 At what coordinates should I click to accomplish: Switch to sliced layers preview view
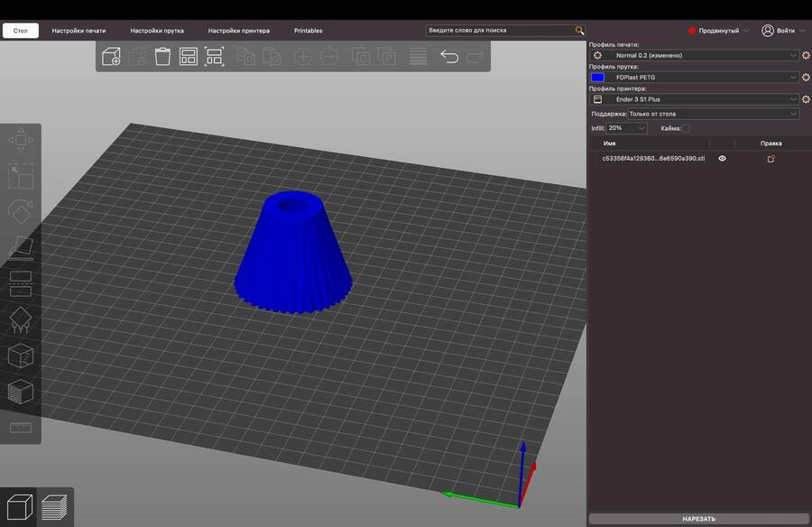55,506
